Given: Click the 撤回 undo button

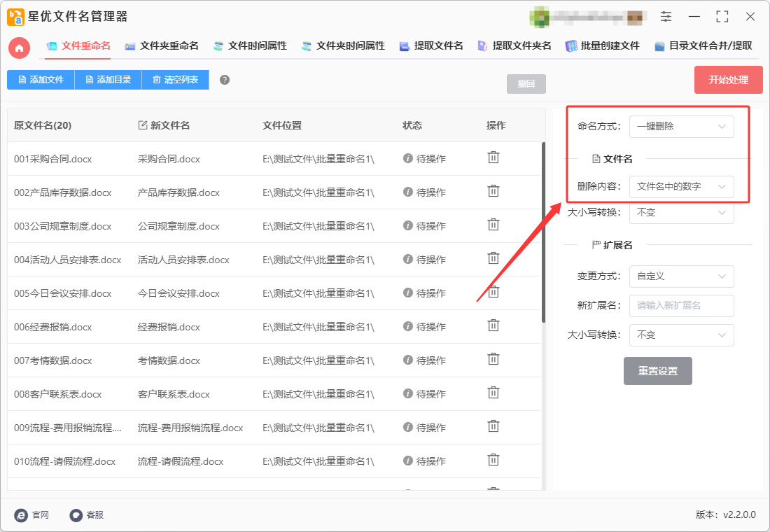Looking at the screenshot, I should pyautogui.click(x=526, y=84).
